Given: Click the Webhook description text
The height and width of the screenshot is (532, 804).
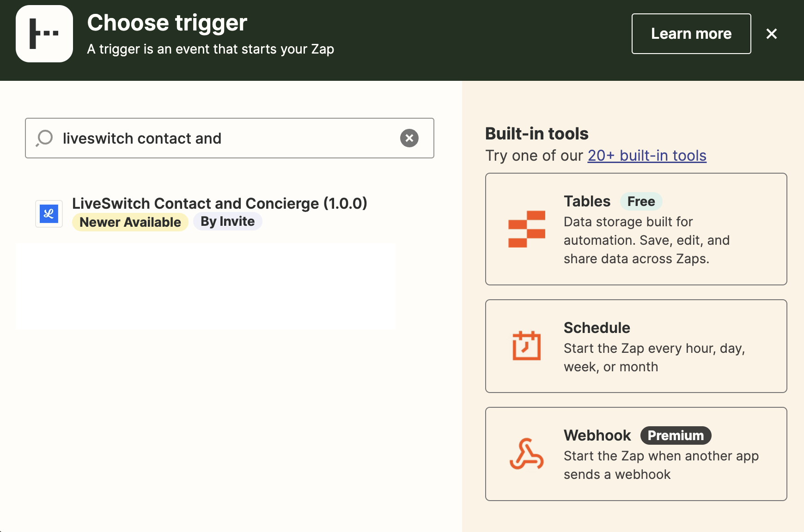Looking at the screenshot, I should point(661,465).
